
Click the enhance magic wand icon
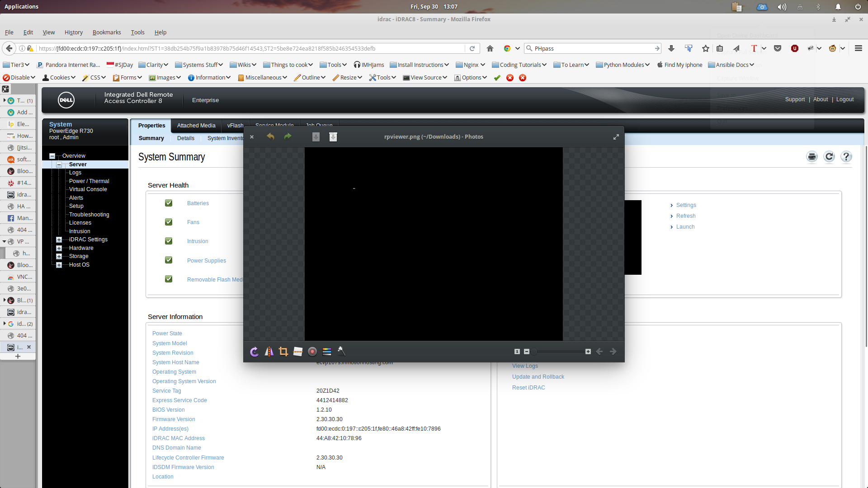coord(341,351)
